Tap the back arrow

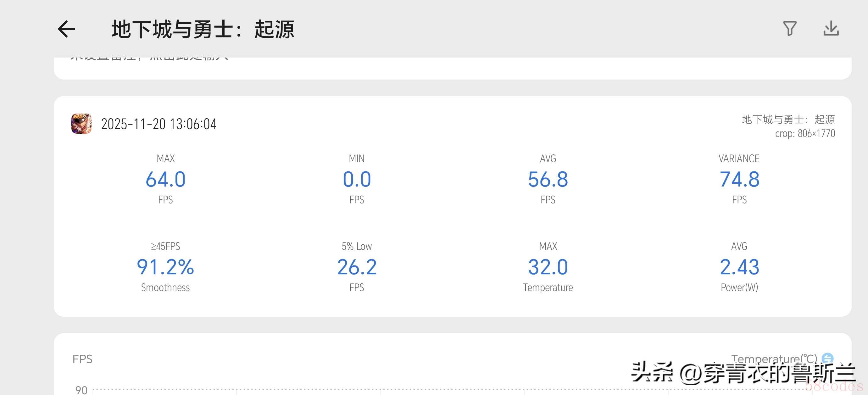66,29
